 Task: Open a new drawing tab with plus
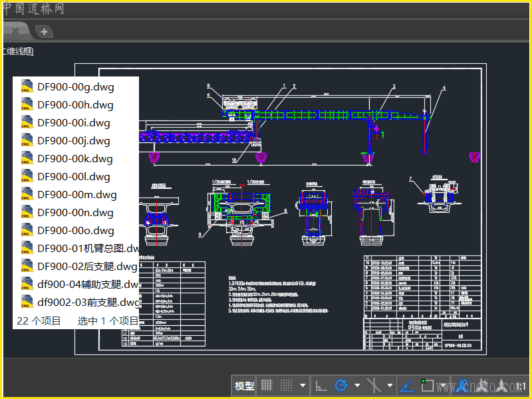pyautogui.click(x=43, y=31)
